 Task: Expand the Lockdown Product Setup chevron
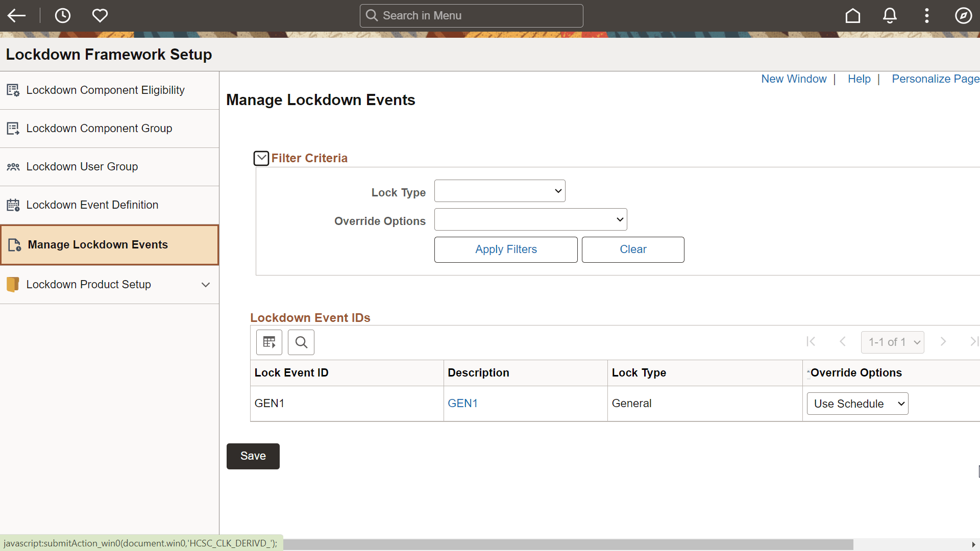(206, 285)
